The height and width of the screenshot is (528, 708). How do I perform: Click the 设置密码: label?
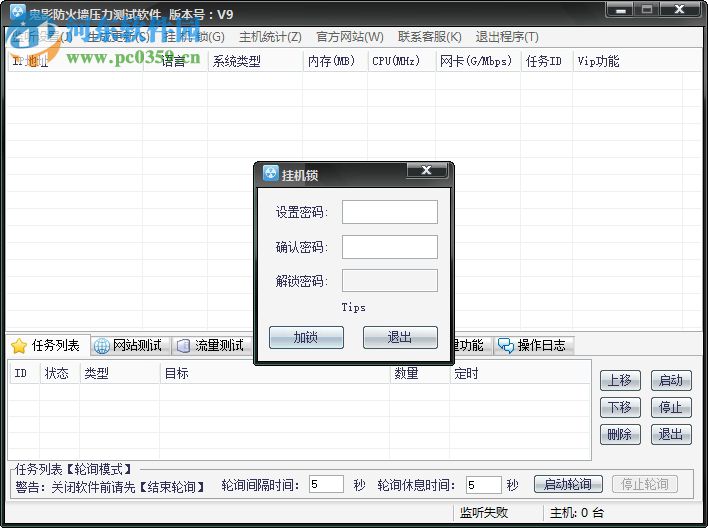[302, 212]
